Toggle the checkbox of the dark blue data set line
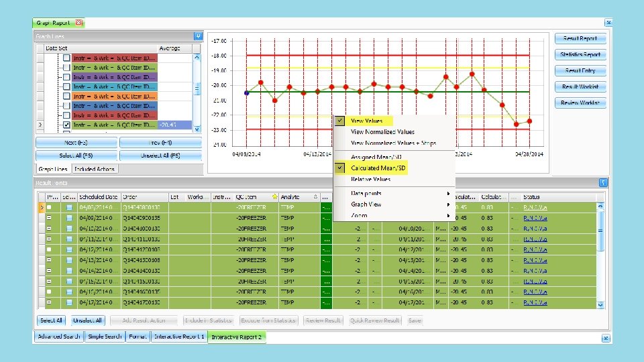Screen dimensions: 644x362 coord(66,106)
